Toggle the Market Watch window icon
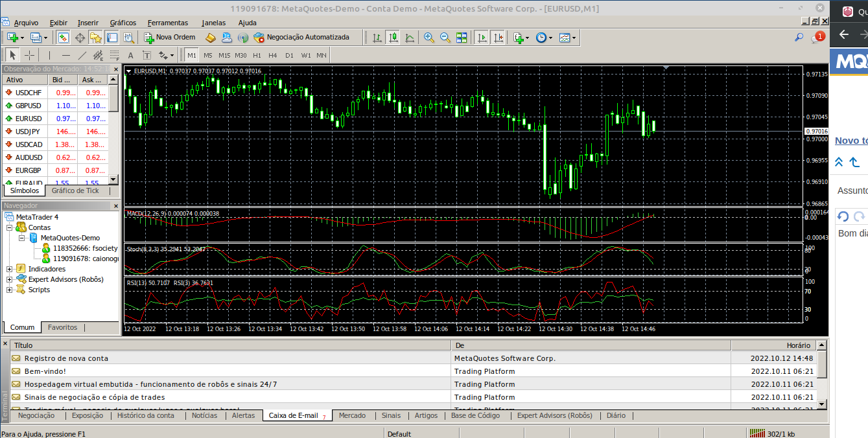 (x=63, y=38)
